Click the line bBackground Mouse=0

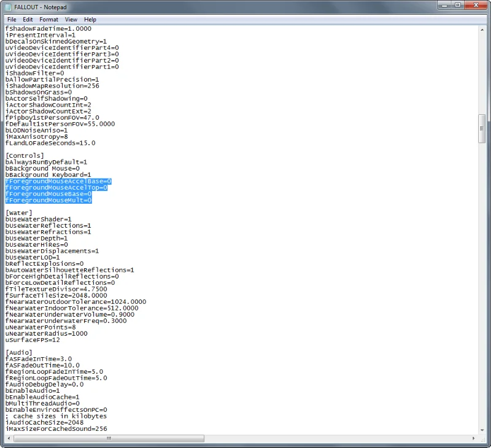42,168
